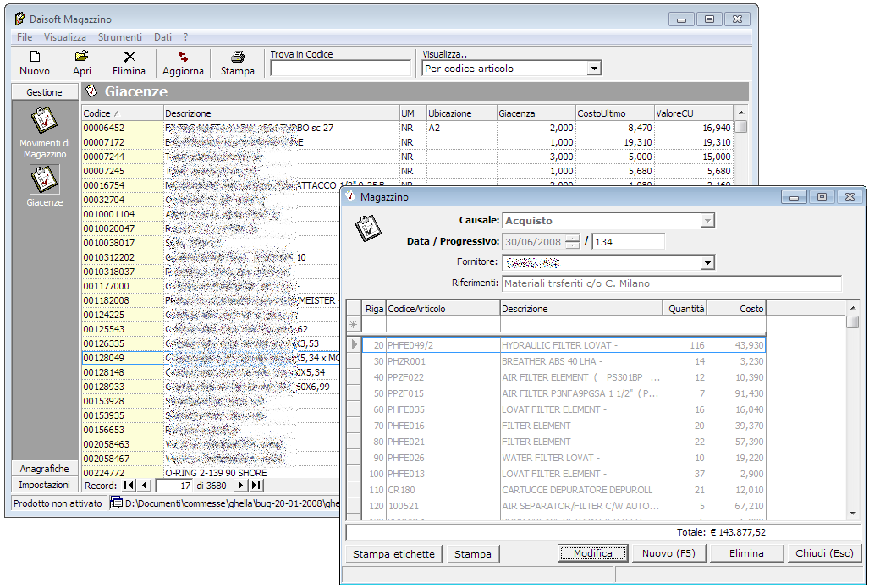Open the Visualizza menu
Viewport: 869px width, 588px height.
coord(65,37)
